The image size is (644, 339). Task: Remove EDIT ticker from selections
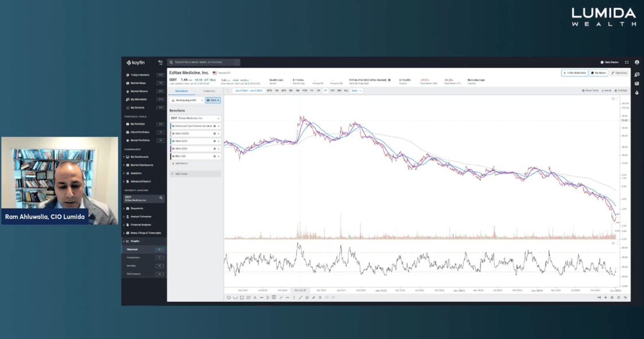(x=219, y=118)
